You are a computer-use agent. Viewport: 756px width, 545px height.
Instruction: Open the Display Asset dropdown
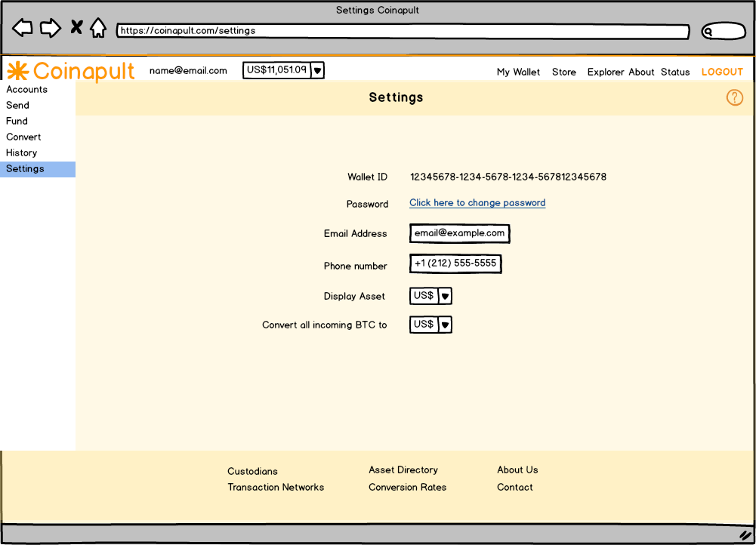click(x=445, y=296)
